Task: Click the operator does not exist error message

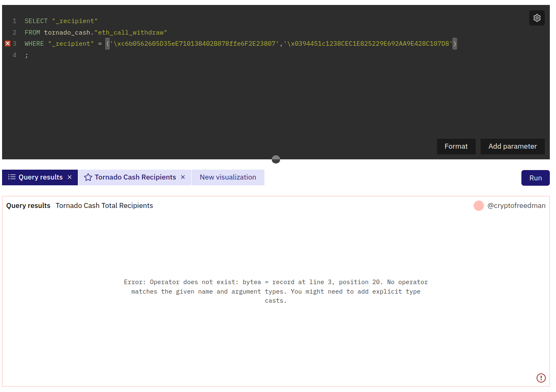Action: 276,292
